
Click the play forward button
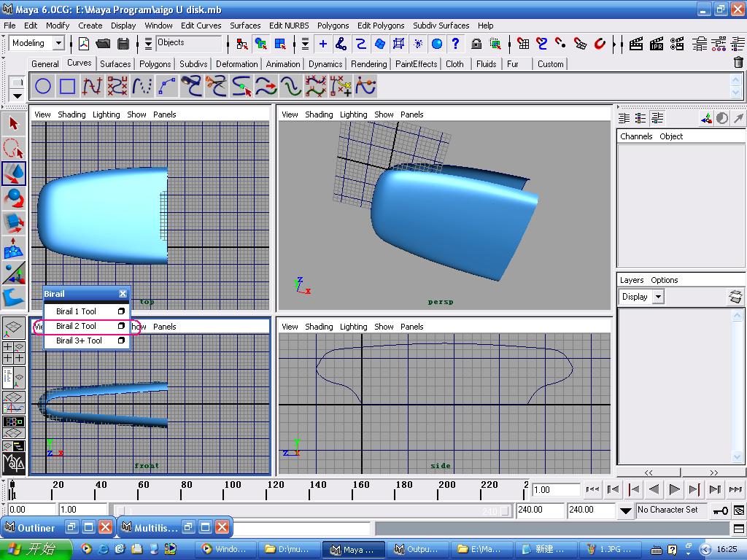tap(674, 489)
